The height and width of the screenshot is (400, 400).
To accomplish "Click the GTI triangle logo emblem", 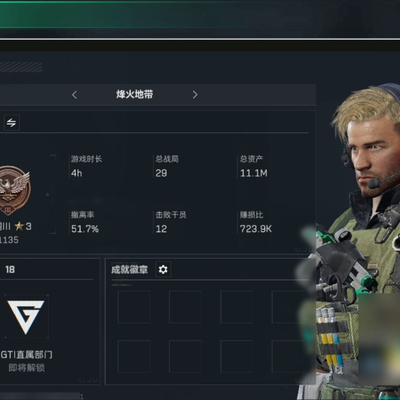I will 26,316.
